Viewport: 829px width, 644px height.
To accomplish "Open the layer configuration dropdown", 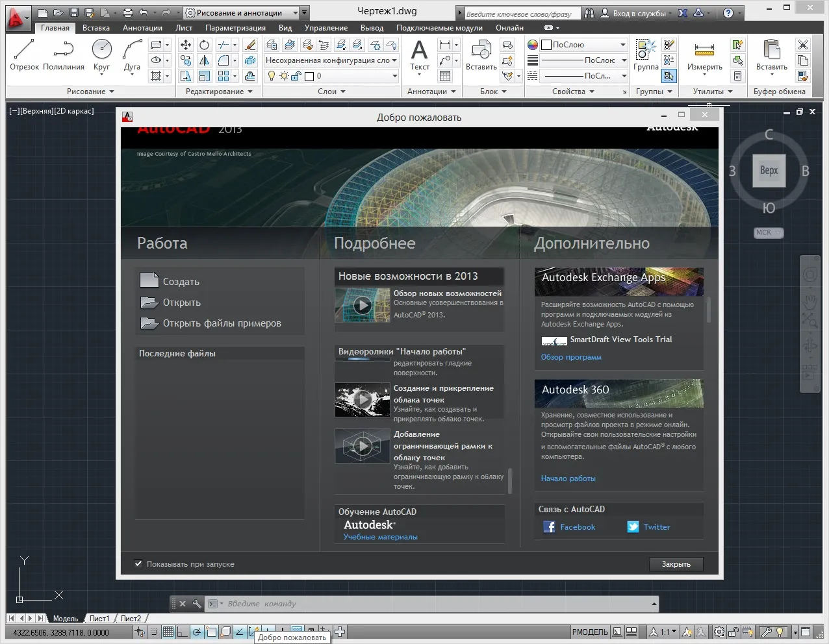I will [x=395, y=60].
